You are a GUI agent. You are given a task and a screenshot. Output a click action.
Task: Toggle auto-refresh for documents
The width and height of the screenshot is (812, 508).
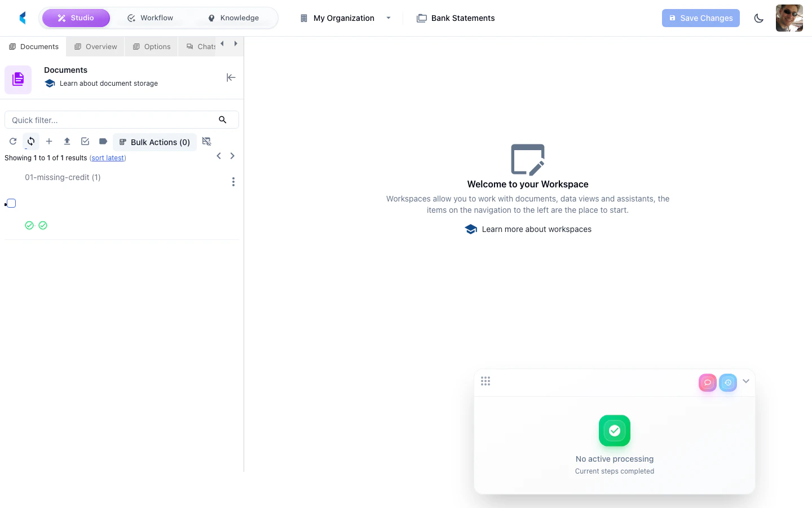coord(31,141)
